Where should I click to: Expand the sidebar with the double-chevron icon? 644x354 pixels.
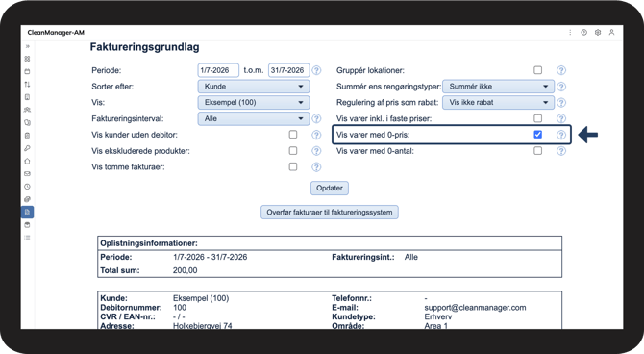[28, 46]
